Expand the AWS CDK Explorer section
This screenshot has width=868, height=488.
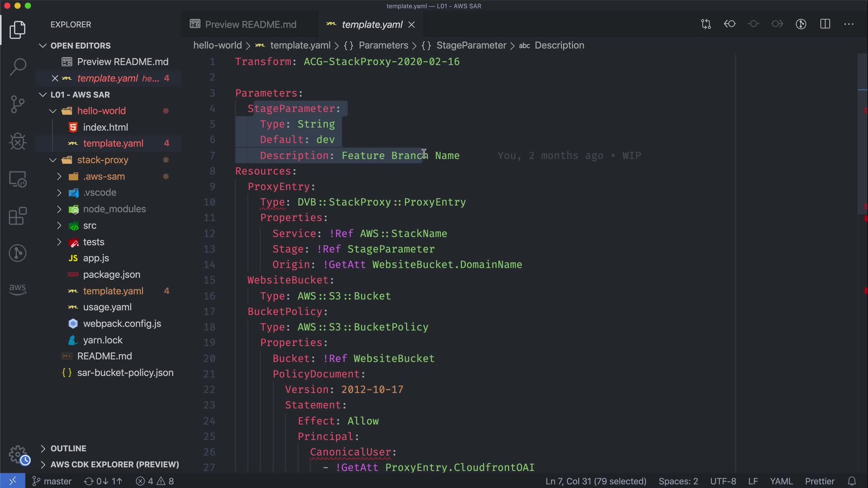(x=114, y=465)
